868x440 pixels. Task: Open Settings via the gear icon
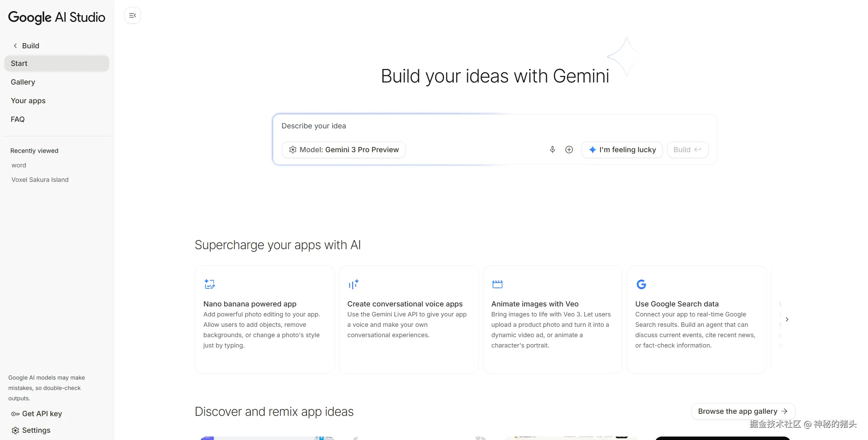tap(15, 430)
